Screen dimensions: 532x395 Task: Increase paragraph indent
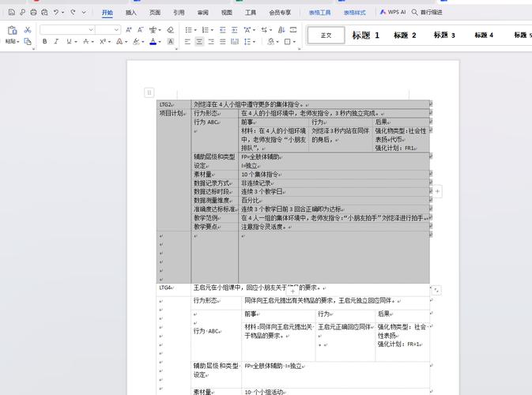tap(235, 30)
